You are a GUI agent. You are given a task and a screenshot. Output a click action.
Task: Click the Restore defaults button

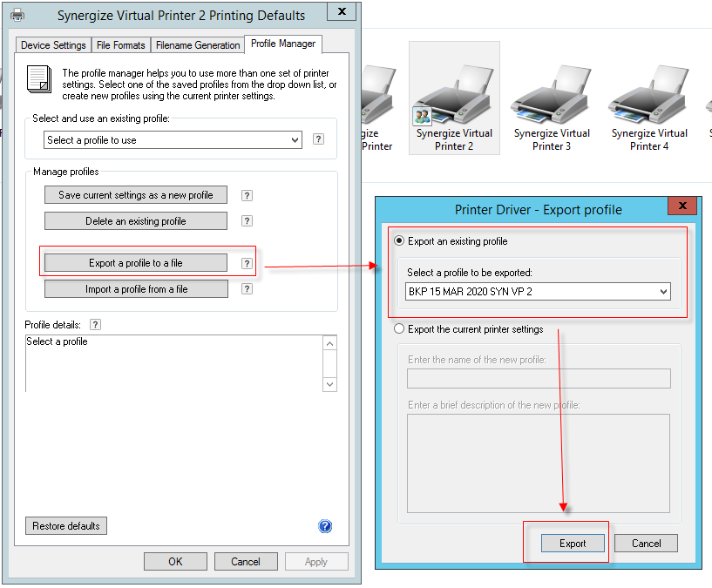66,526
